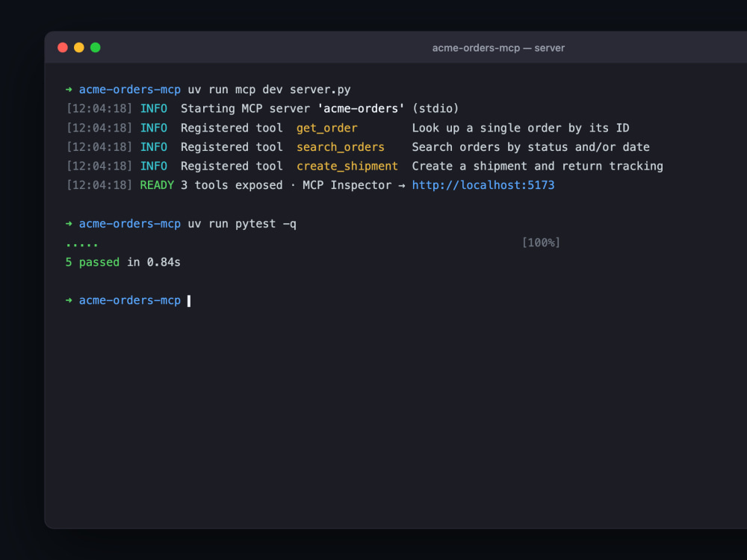
Task: Click the green pytest progress dots
Action: click(x=82, y=245)
